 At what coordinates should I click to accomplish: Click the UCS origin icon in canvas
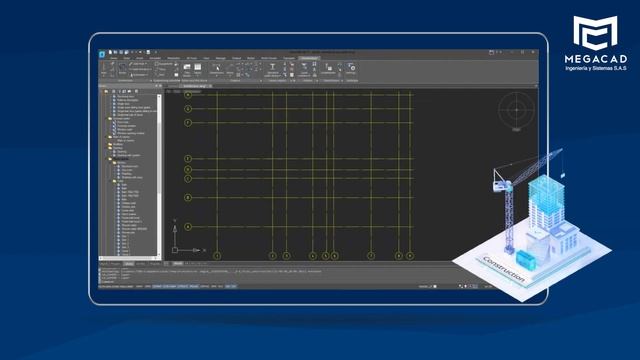click(x=175, y=250)
